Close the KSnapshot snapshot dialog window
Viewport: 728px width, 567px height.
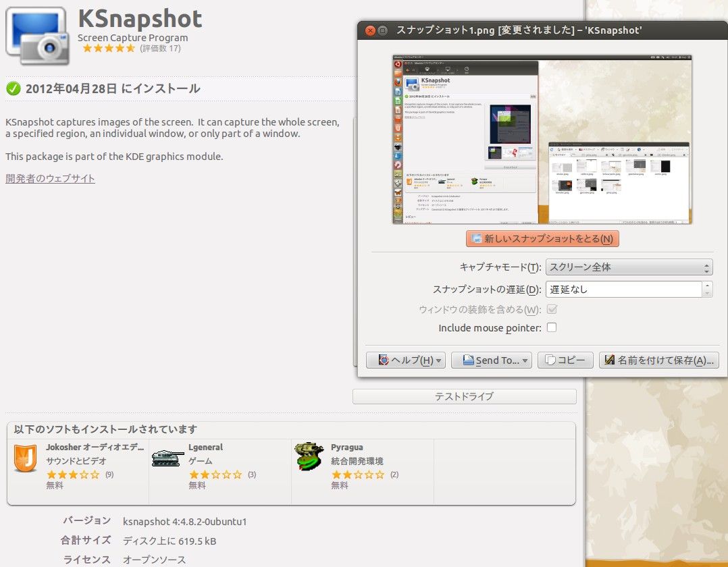click(x=370, y=30)
